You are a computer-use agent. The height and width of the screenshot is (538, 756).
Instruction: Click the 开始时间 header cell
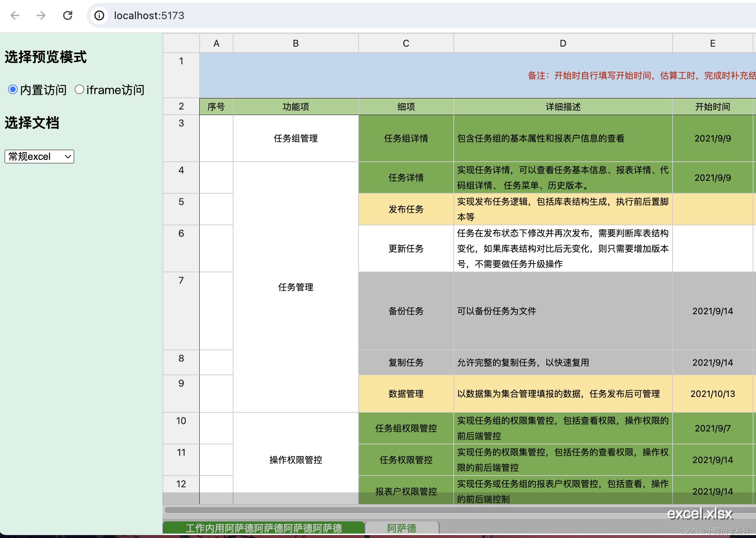click(713, 107)
